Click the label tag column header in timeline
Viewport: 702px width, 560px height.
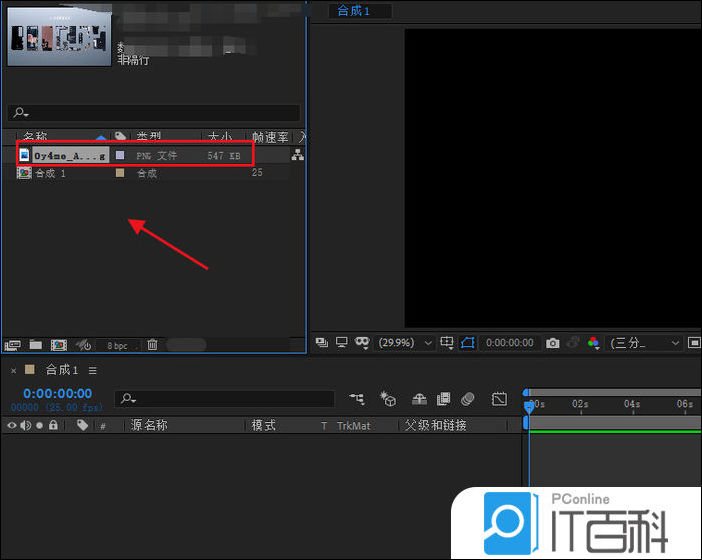(82, 425)
